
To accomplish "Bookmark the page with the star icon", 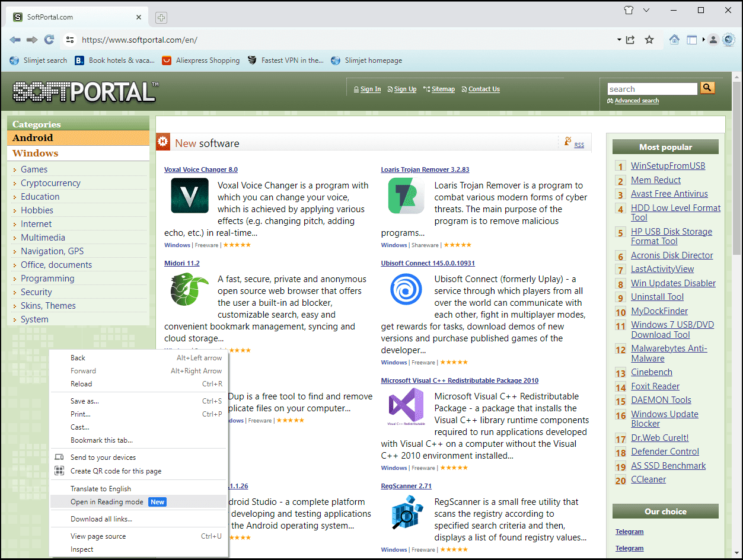I will [649, 40].
